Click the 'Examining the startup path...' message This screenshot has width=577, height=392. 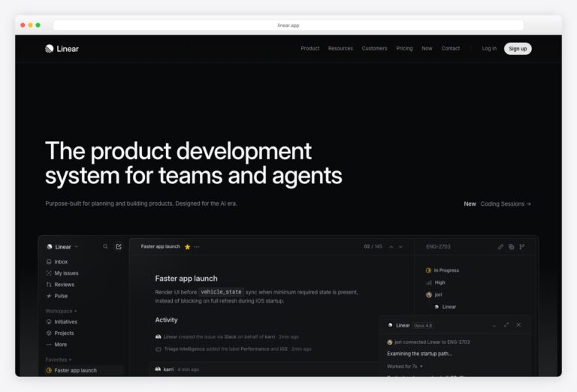pos(419,354)
